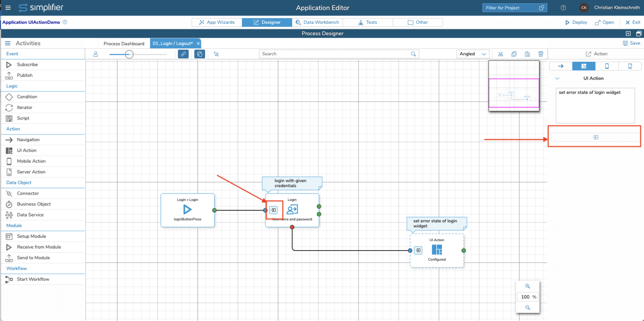This screenshot has height=321, width=644.
Task: Select navigation arrow type in Action panel
Action: tap(561, 66)
